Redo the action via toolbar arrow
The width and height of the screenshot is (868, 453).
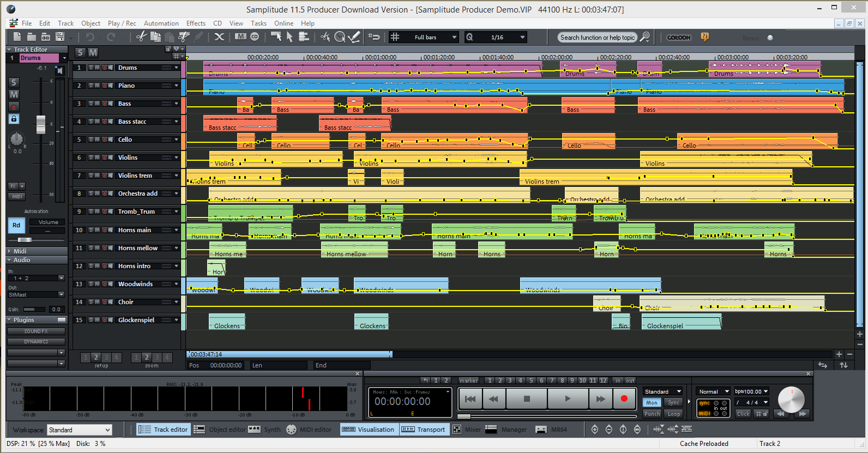(x=111, y=37)
